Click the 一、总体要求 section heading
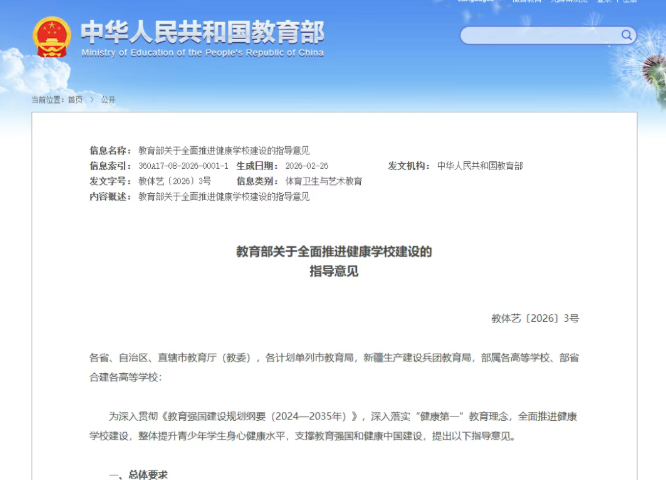 pyautogui.click(x=138, y=474)
